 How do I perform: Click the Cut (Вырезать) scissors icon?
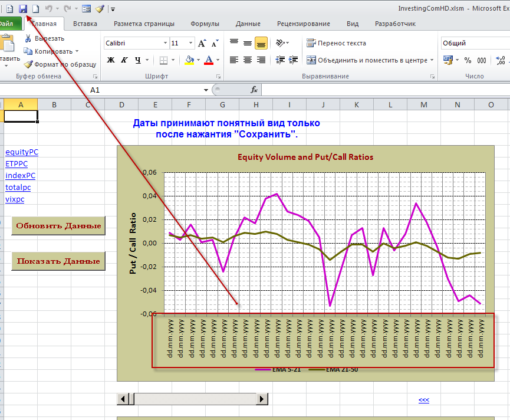(28, 38)
